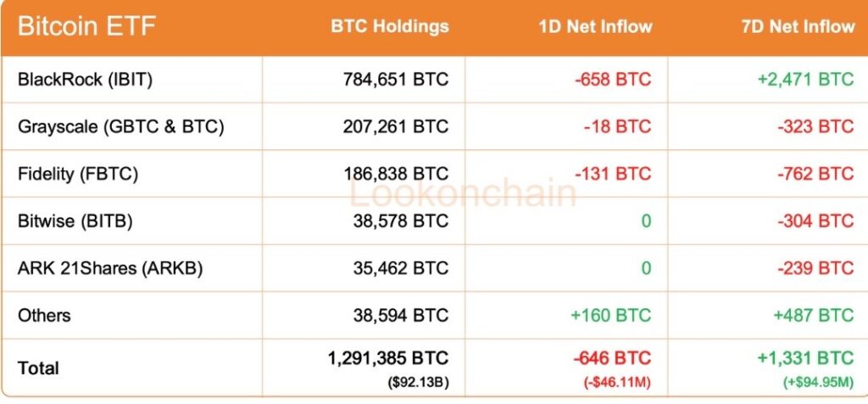
Task: Click the BTC Holdings column header
Action: tap(389, 26)
